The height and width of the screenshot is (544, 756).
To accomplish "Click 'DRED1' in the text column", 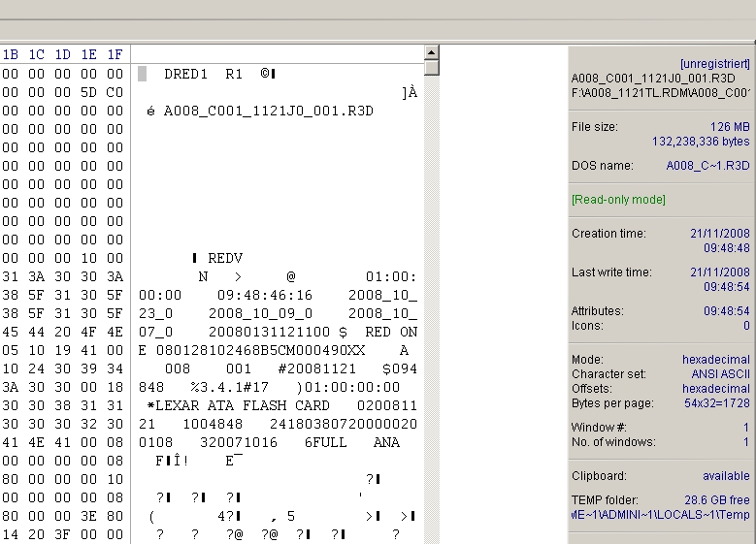I will [185, 74].
